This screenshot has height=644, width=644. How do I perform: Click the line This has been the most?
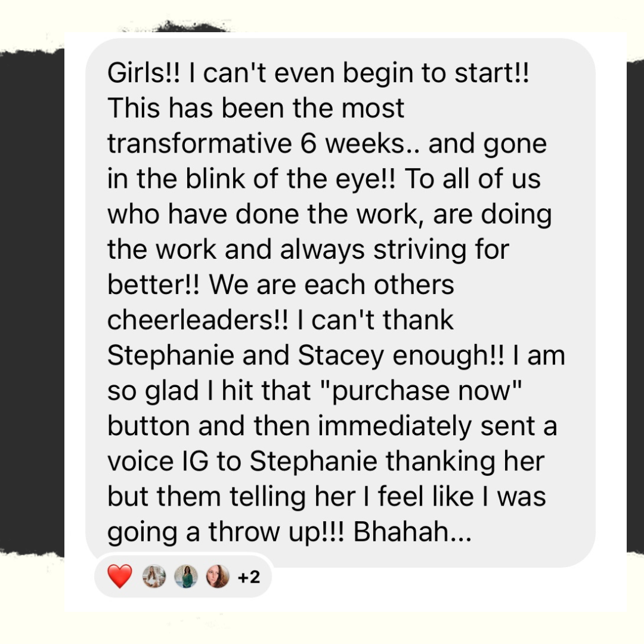point(256,109)
